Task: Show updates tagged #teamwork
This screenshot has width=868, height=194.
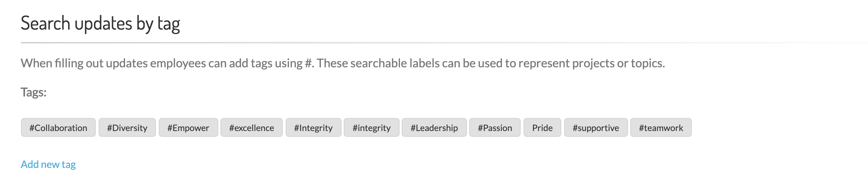Action: tap(661, 128)
